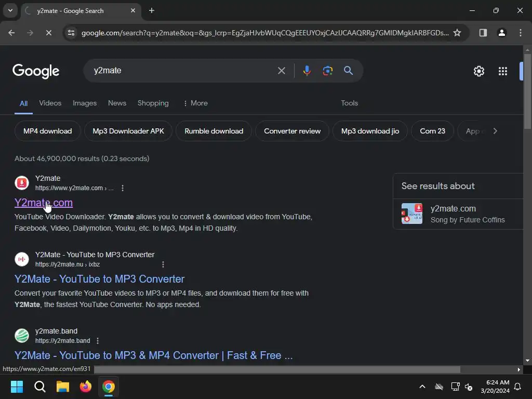
Task: Close the y2mate Google Search tab
Action: (133, 10)
